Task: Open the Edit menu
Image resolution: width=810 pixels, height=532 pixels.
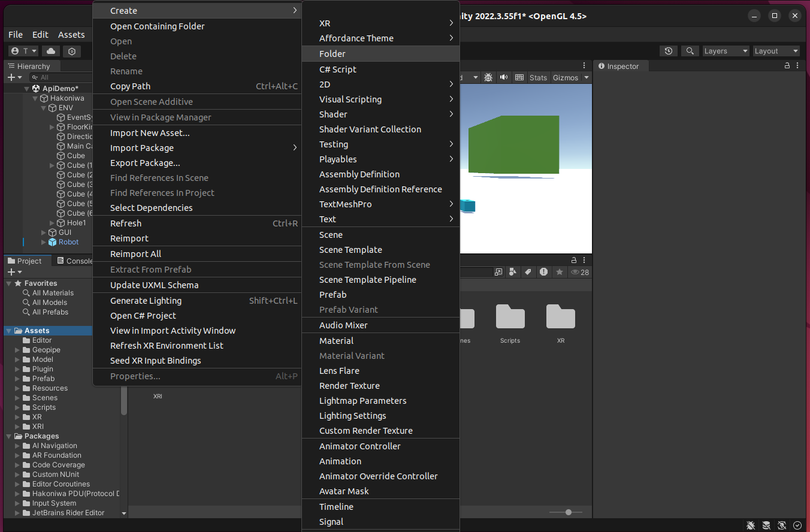Action: 41,35
